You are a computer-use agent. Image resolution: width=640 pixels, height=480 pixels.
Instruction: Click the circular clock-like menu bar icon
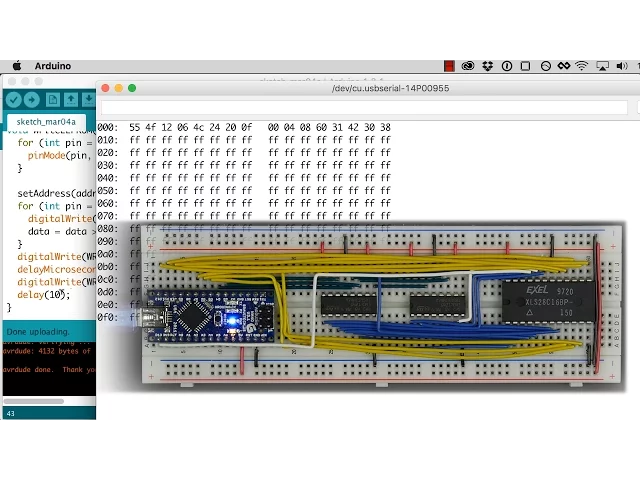tap(546, 66)
